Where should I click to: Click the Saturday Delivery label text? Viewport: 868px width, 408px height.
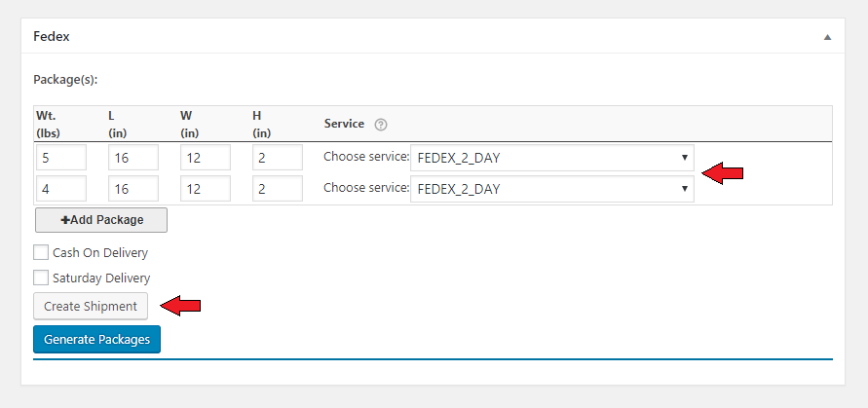pyautogui.click(x=101, y=278)
